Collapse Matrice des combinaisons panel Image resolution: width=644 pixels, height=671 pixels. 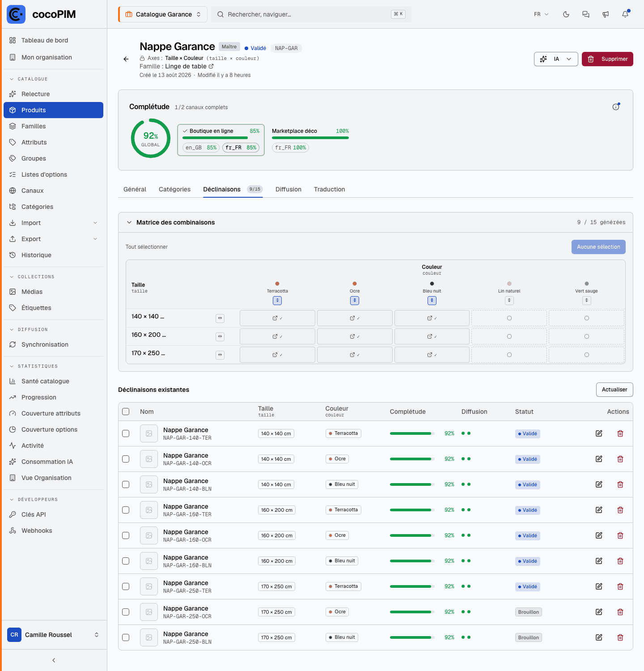coord(129,222)
